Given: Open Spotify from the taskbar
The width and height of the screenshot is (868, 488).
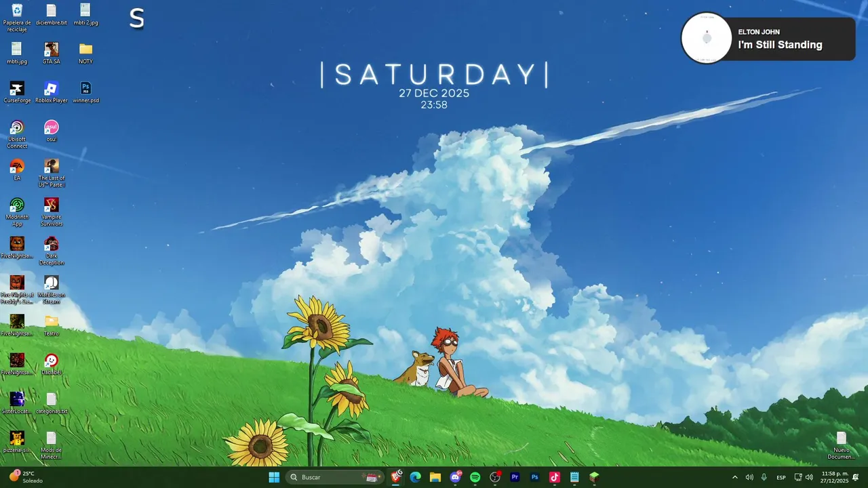Looking at the screenshot, I should tap(475, 477).
